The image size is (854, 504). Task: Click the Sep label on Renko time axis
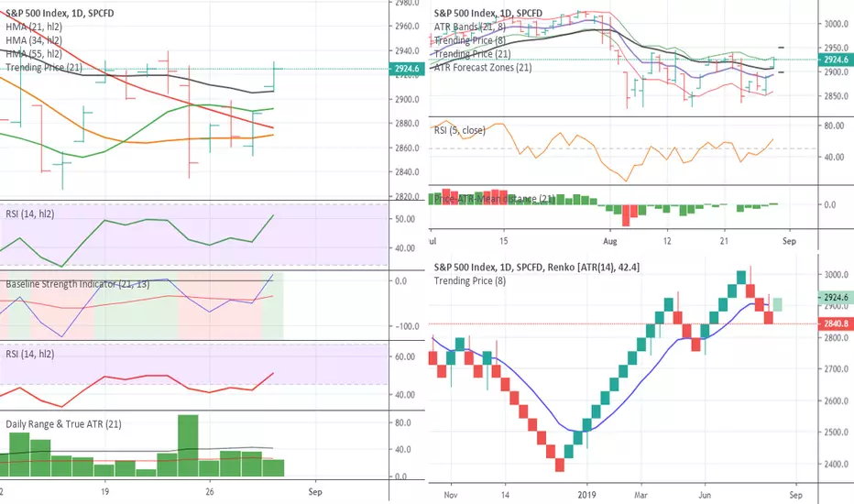point(795,495)
